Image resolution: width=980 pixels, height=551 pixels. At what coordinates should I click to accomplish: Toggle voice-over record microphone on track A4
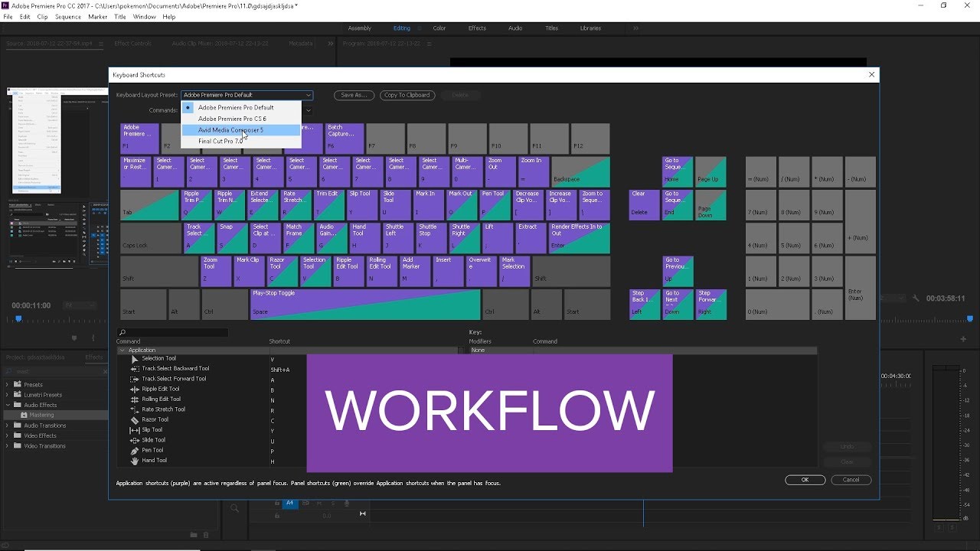(347, 503)
